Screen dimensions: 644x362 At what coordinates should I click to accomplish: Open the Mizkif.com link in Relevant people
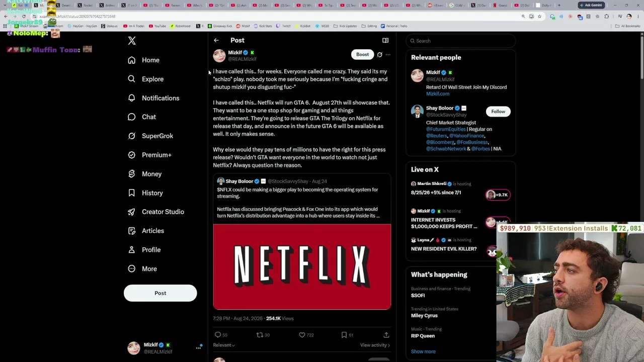(x=438, y=94)
